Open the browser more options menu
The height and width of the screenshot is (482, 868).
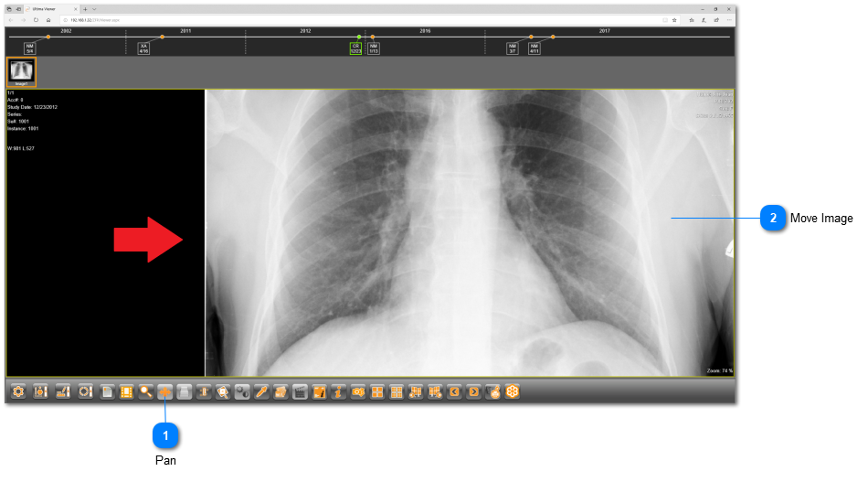[x=729, y=20]
